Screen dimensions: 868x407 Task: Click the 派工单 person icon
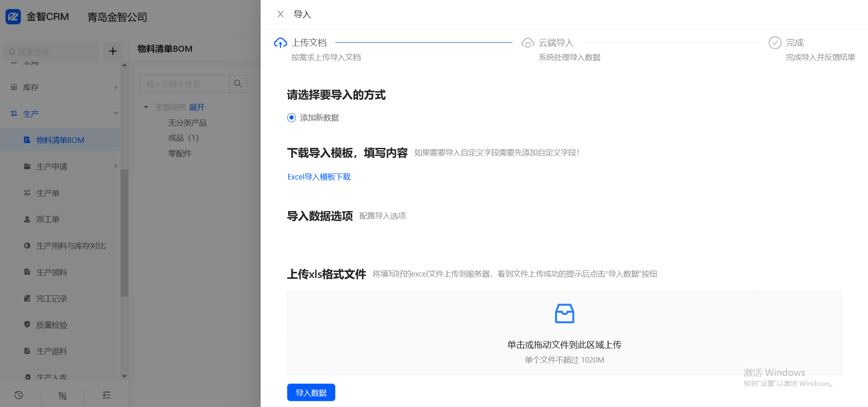[x=27, y=219]
